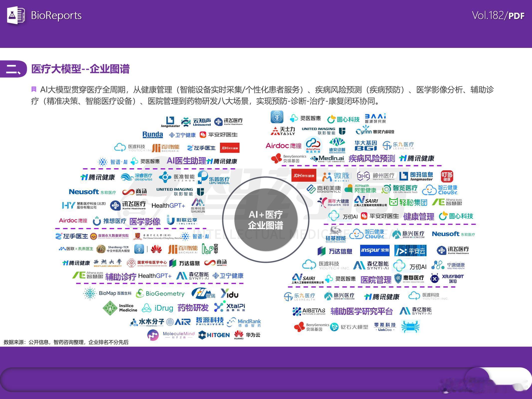The image size is (532, 399).
Task: Click the 哲源科技 Philrivers logo
Action: pos(210,321)
